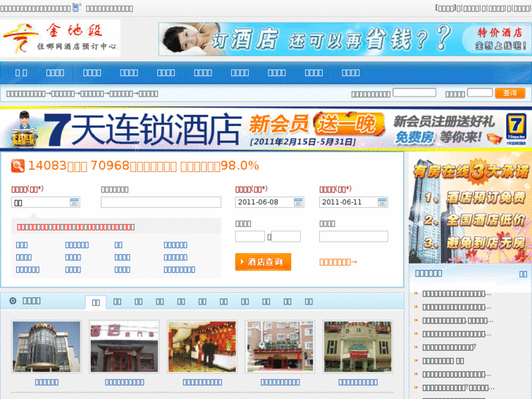Click the check-out date field showing 2011-06-11

pos(353,202)
